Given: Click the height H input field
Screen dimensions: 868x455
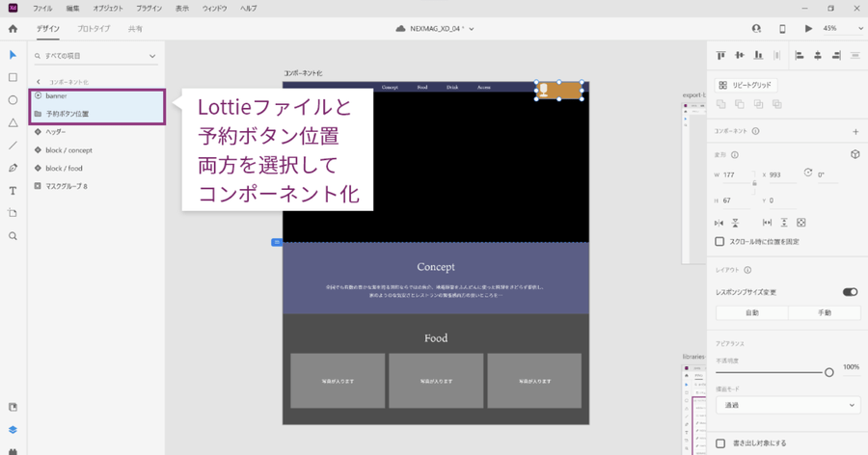Looking at the screenshot, I should click(736, 201).
